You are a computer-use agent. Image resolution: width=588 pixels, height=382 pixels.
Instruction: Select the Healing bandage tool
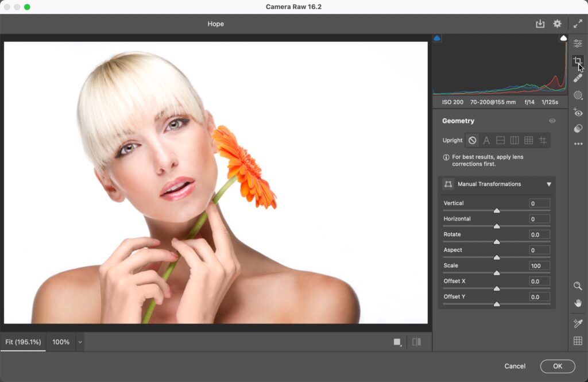click(x=578, y=78)
